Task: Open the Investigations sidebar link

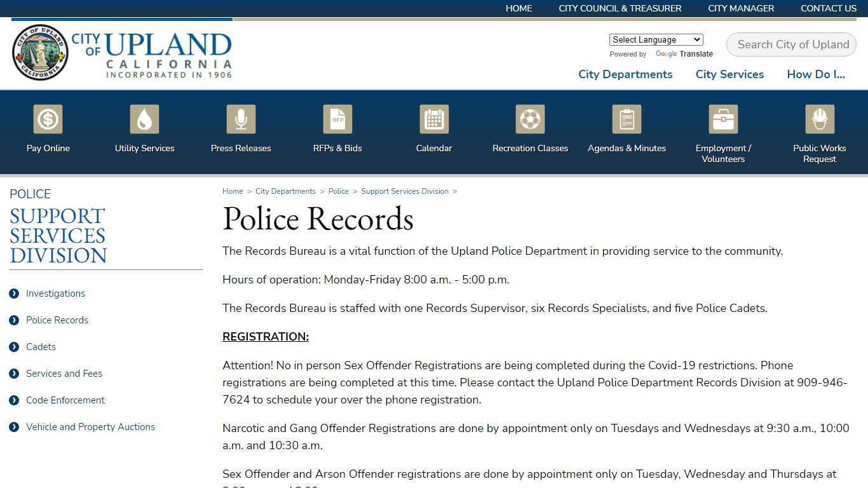Action: coord(55,294)
